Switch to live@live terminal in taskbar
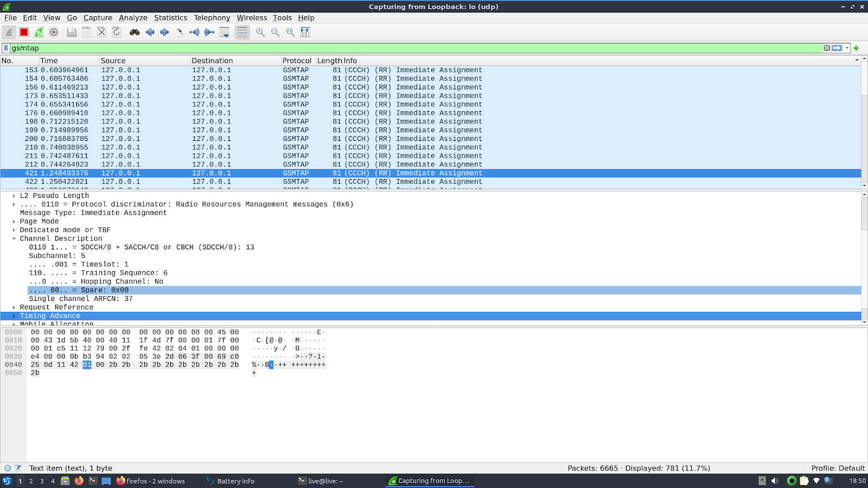 (321, 481)
